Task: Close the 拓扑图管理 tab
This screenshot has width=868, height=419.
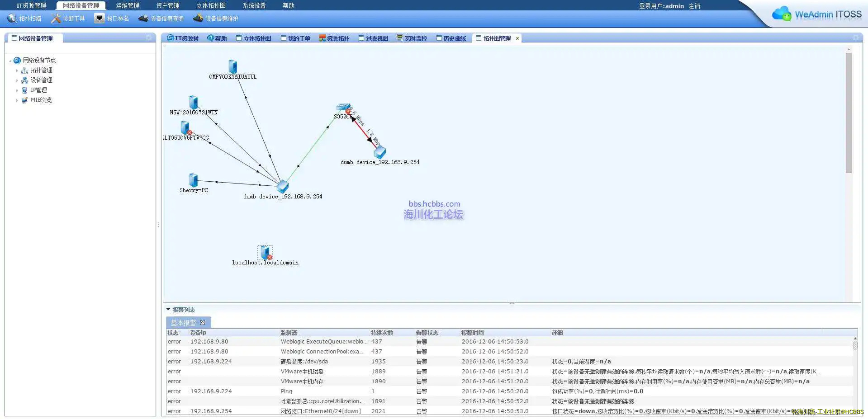Action: [517, 38]
